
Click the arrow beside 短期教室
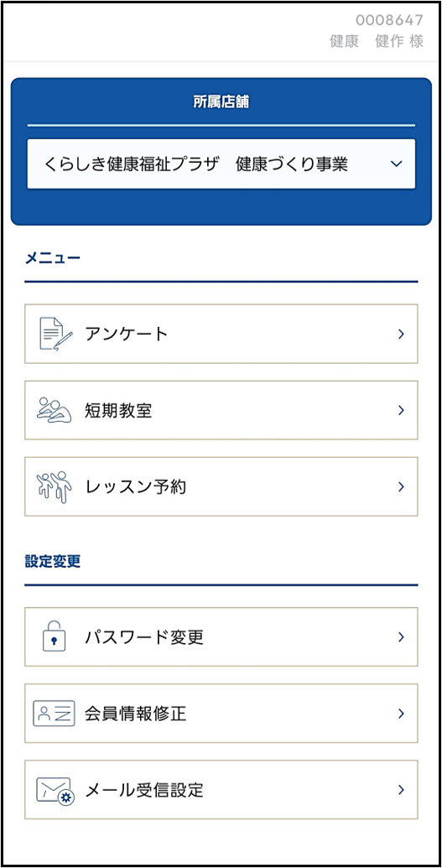tap(401, 410)
